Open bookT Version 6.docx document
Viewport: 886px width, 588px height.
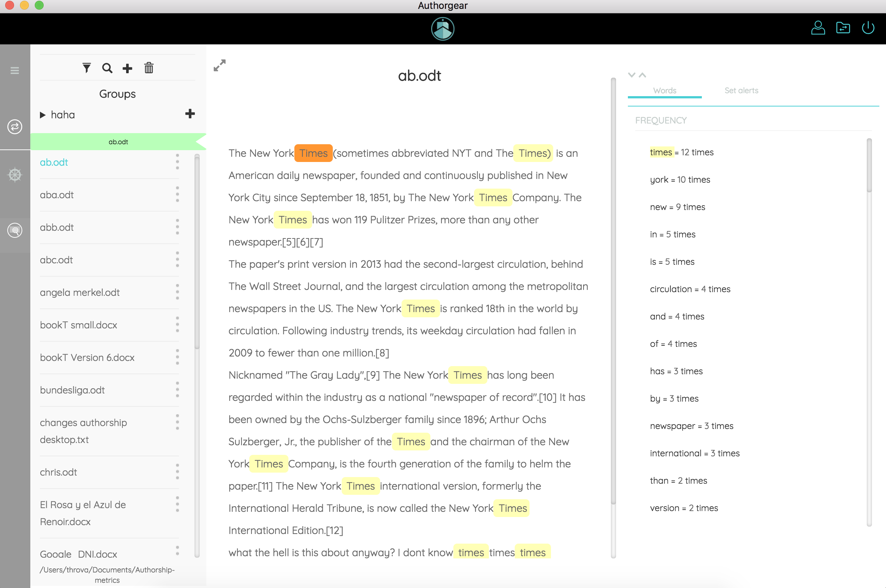click(x=87, y=358)
